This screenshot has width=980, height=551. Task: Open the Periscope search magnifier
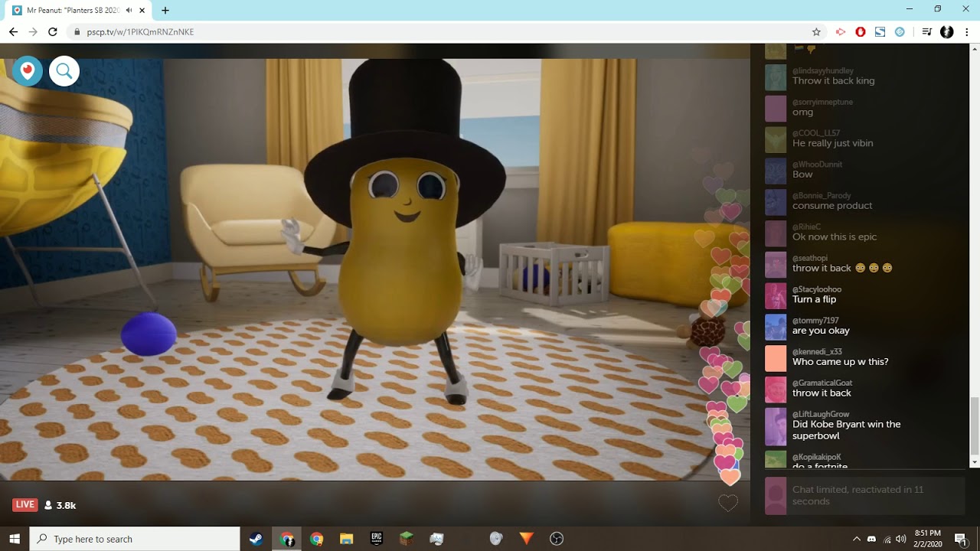tap(64, 71)
